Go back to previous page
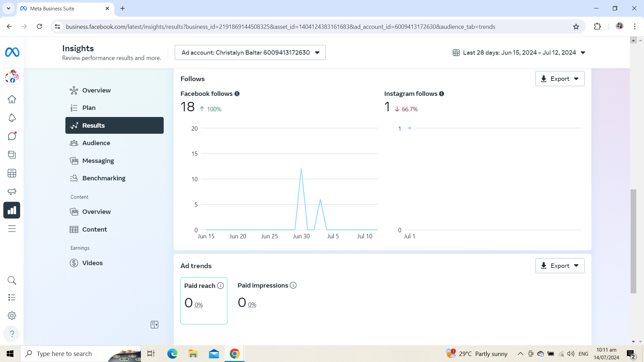The image size is (644, 362). pos(9,26)
